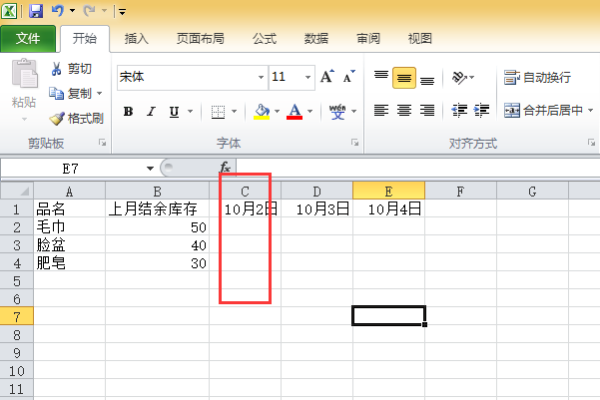Click the Copy icon

point(56,93)
